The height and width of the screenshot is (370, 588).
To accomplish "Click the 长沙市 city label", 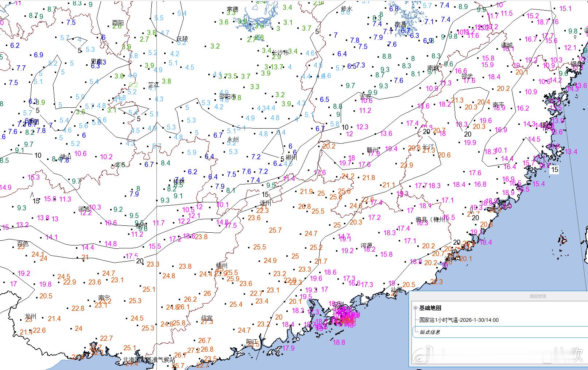I will coord(281,53).
